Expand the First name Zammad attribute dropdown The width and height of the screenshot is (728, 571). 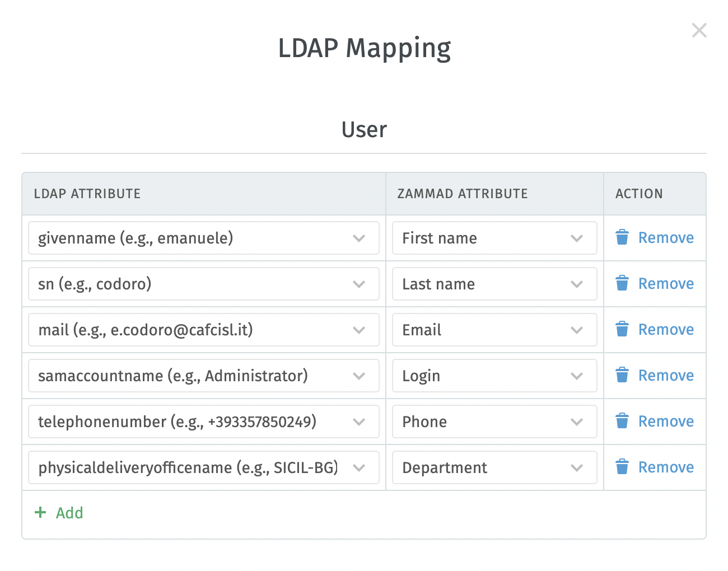coord(577,238)
